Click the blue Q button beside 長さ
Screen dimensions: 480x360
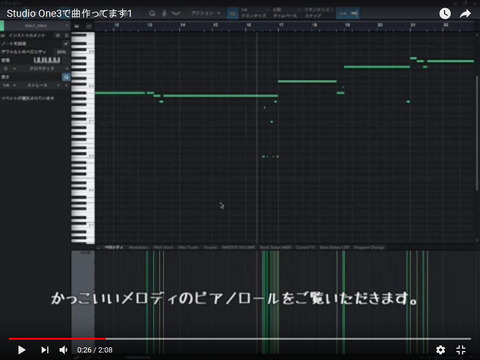[66, 77]
